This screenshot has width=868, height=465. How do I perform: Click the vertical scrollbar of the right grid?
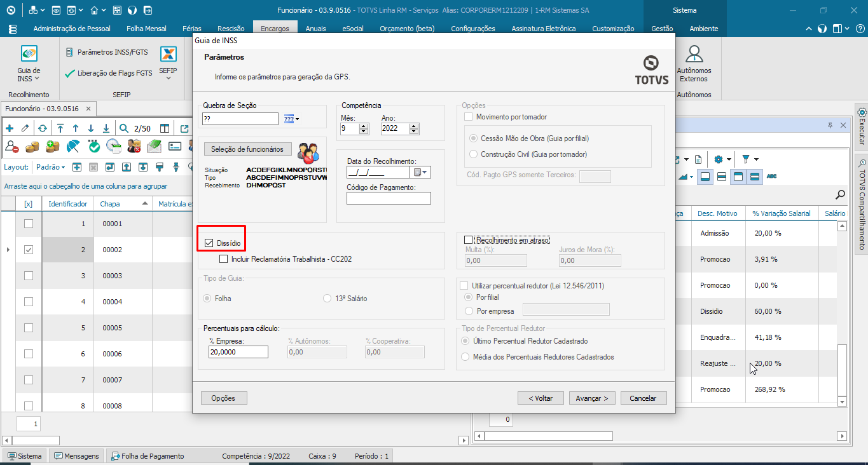(842, 313)
